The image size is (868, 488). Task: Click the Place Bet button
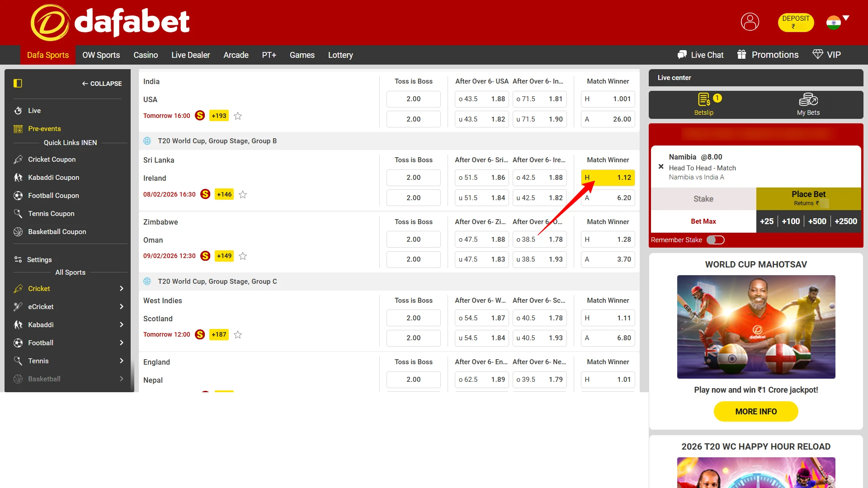coord(809,198)
